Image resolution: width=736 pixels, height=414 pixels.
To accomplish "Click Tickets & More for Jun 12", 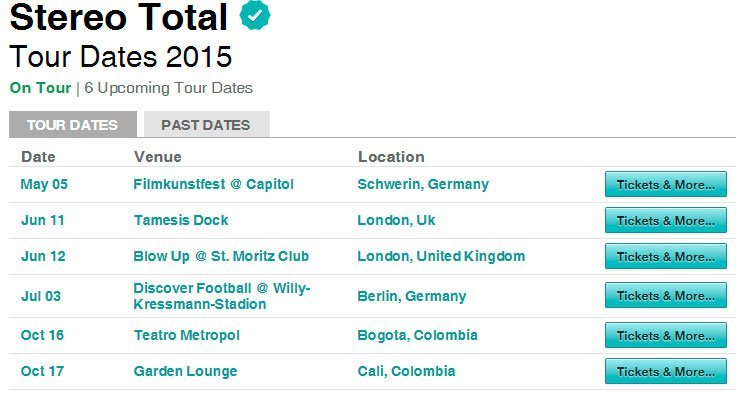I will pos(665,256).
